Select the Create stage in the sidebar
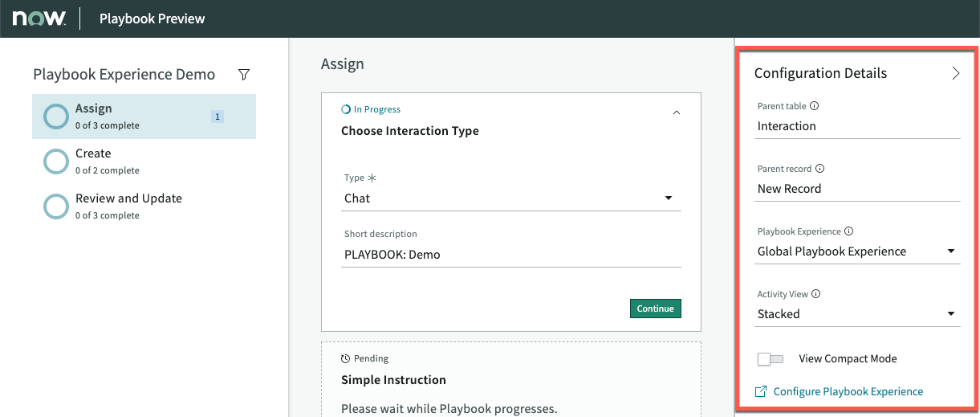980x417 pixels. point(144,161)
